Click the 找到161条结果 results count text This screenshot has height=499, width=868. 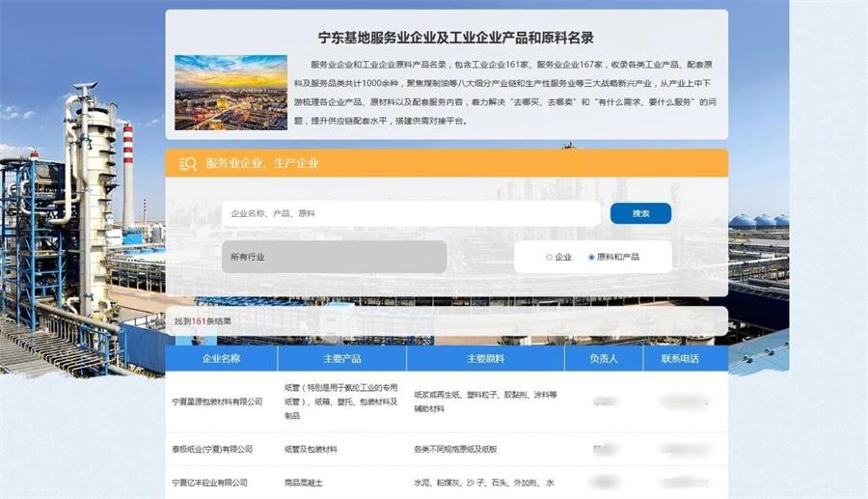(x=203, y=321)
